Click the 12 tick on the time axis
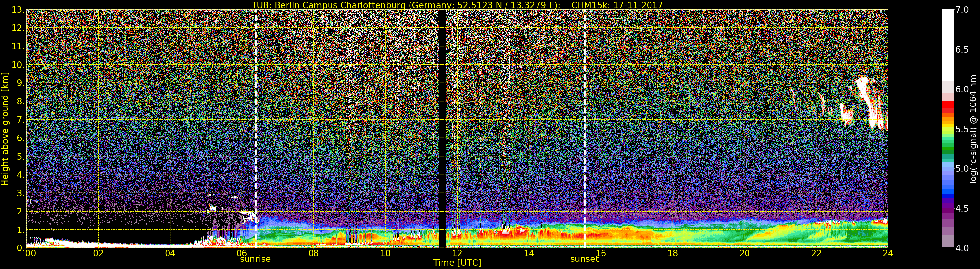980x269 pixels. pyautogui.click(x=457, y=253)
